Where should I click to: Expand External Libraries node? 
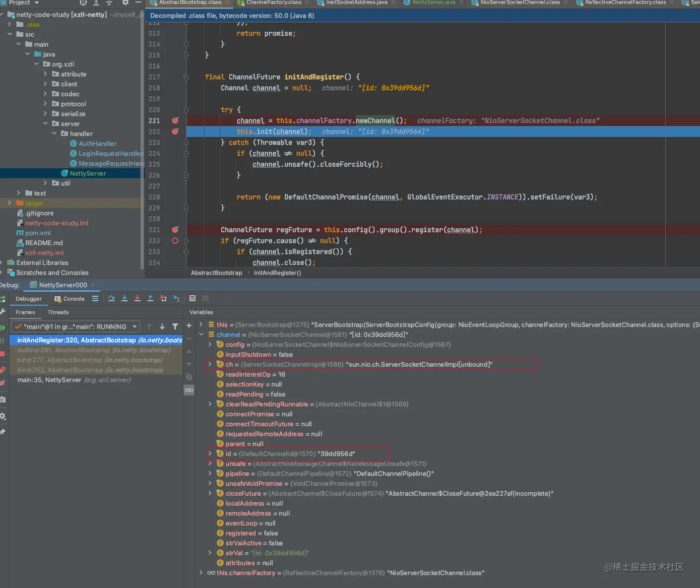pos(2,262)
